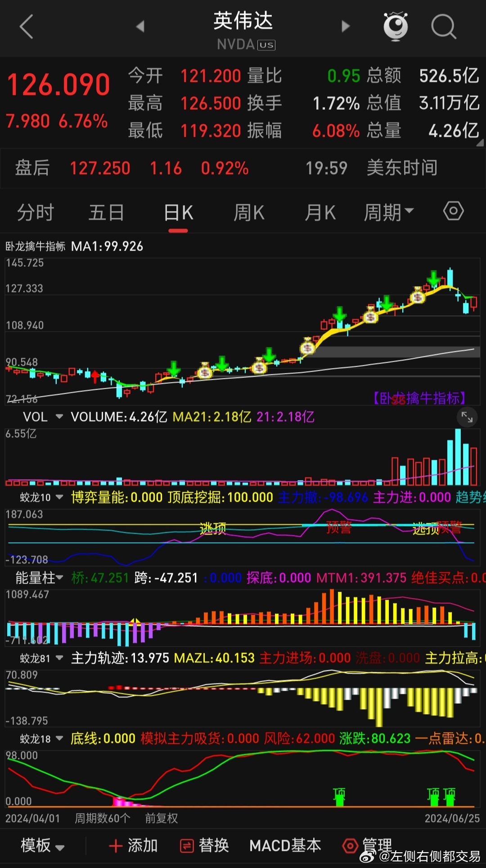Tap the 量比 value 0.95

344,76
